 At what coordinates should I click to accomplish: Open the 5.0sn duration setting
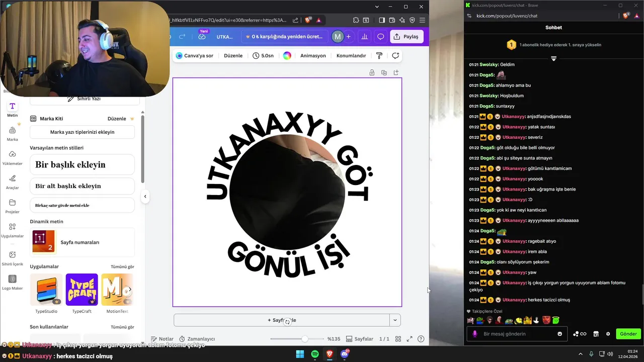(263, 55)
